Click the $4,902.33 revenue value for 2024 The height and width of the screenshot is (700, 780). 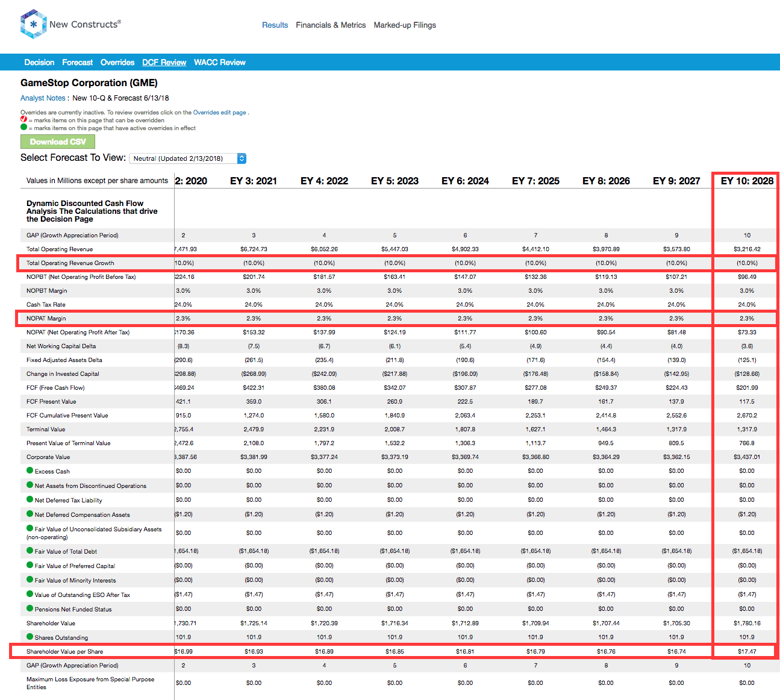click(x=465, y=249)
